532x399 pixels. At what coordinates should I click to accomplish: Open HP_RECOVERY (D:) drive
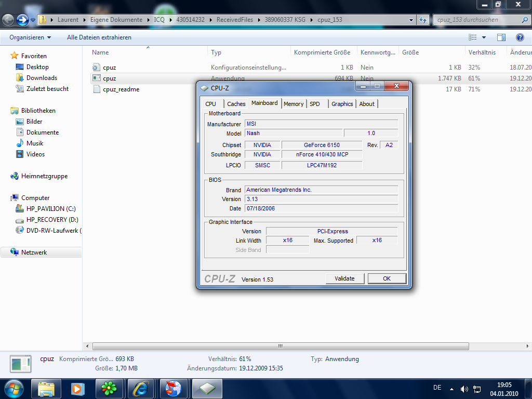coord(52,220)
